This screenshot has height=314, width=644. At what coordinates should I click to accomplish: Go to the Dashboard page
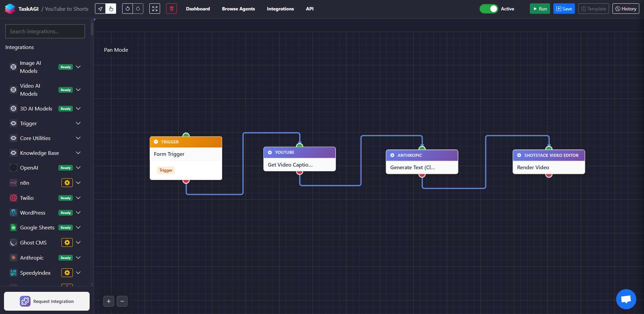tap(198, 9)
